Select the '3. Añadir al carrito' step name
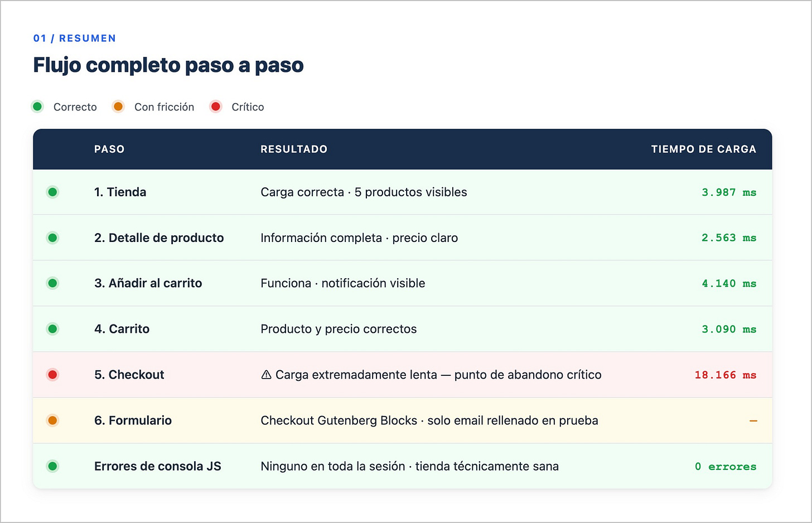 (x=148, y=283)
